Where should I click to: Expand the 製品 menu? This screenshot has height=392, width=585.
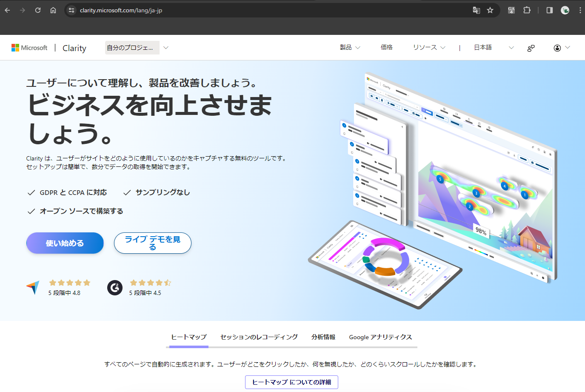click(350, 47)
